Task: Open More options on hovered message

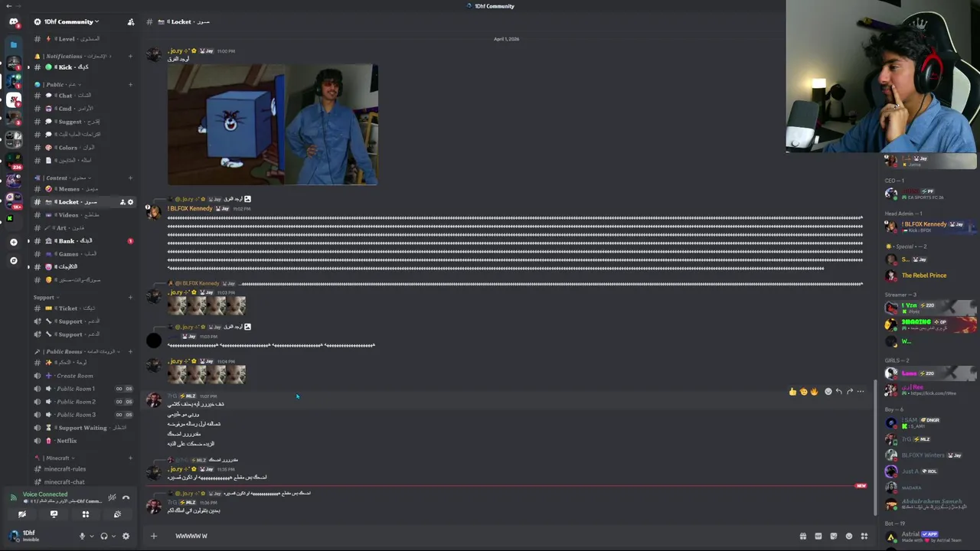Action: point(861,391)
